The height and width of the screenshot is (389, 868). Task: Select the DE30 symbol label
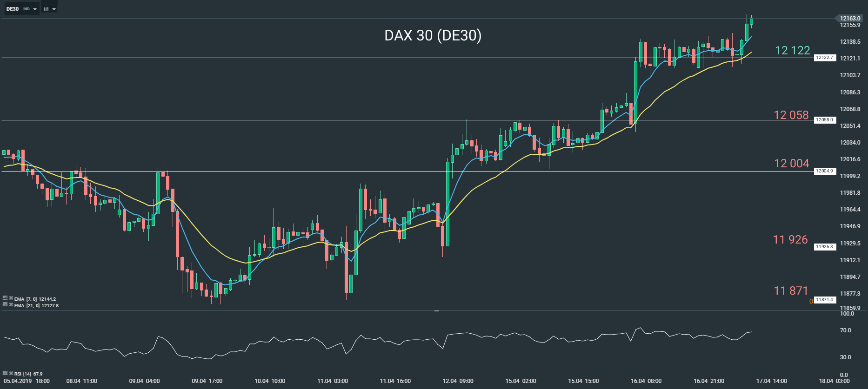click(13, 8)
